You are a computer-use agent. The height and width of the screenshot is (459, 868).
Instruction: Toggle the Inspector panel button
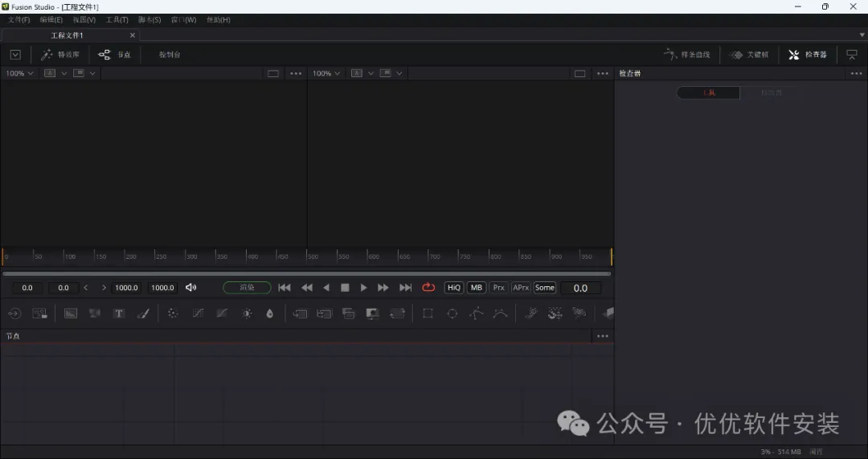tap(808, 55)
